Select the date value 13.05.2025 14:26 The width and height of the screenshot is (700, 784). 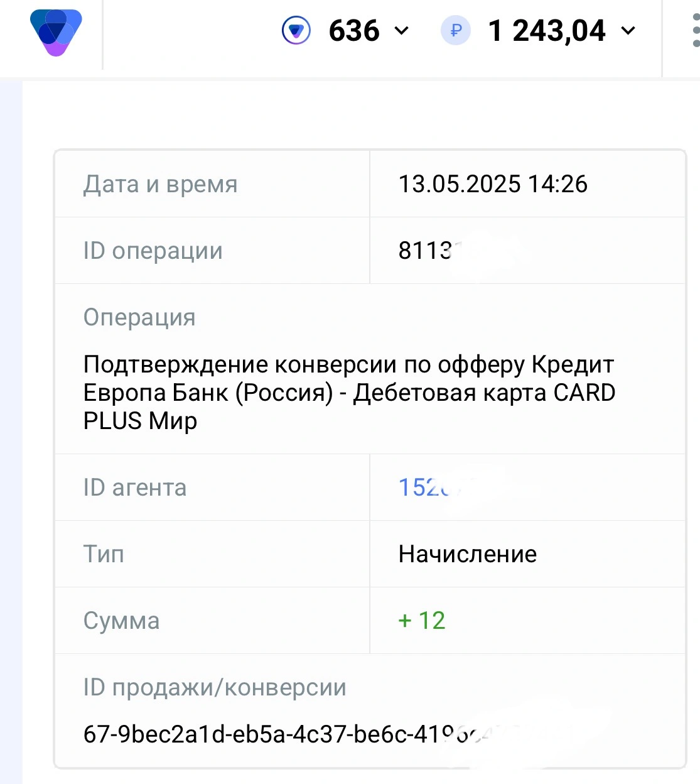[x=493, y=184]
